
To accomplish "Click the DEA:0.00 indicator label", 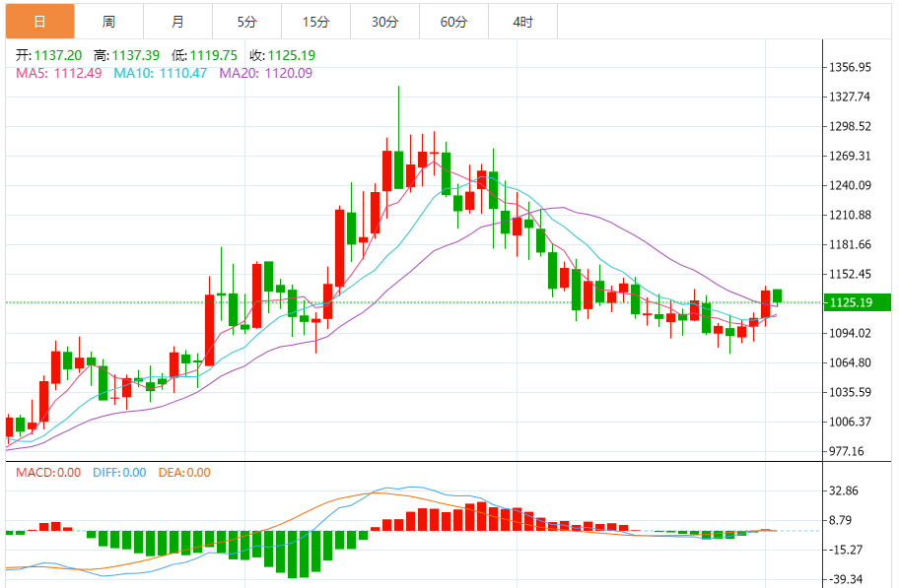I will (184, 472).
